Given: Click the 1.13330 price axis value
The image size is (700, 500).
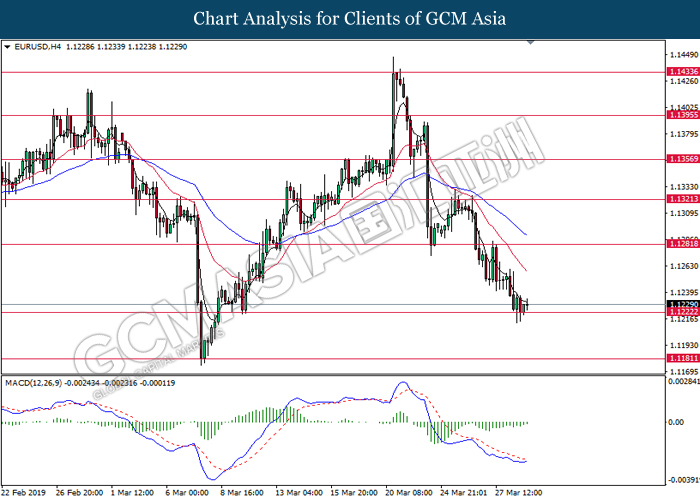Looking at the screenshot, I should point(684,187).
